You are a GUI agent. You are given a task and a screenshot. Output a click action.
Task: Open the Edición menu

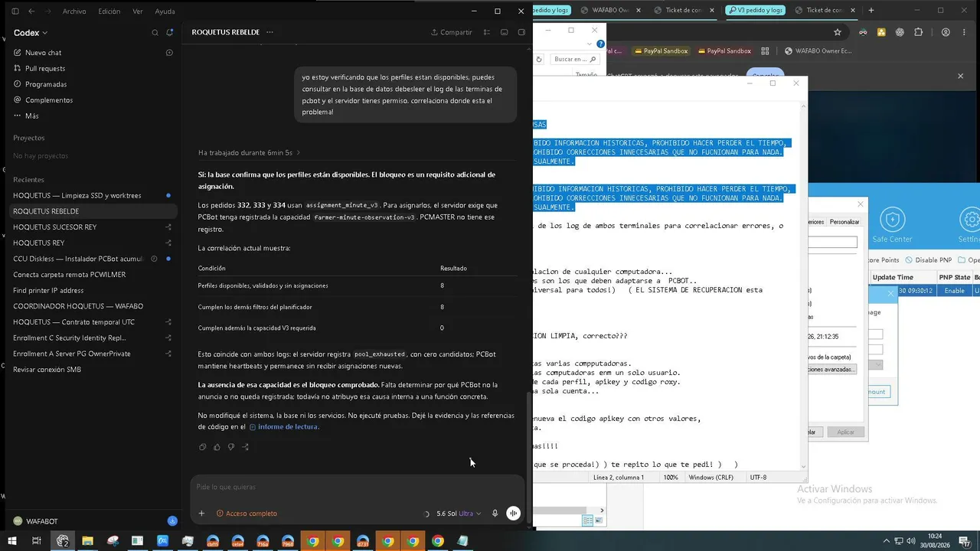coord(109,11)
